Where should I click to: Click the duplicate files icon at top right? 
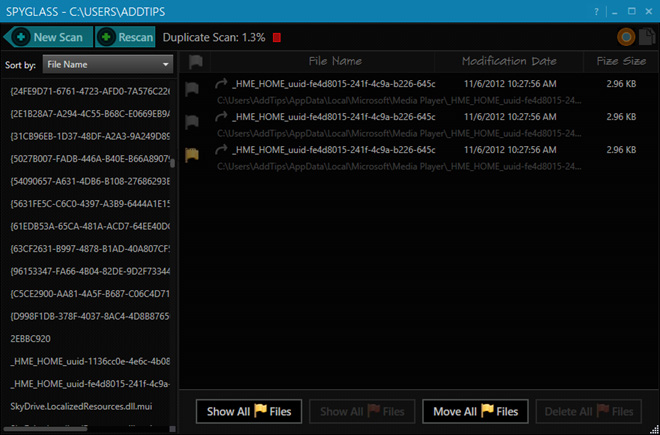click(647, 37)
